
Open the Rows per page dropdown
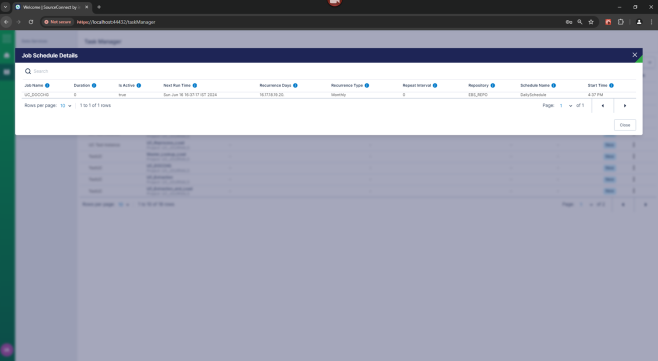tap(65, 106)
